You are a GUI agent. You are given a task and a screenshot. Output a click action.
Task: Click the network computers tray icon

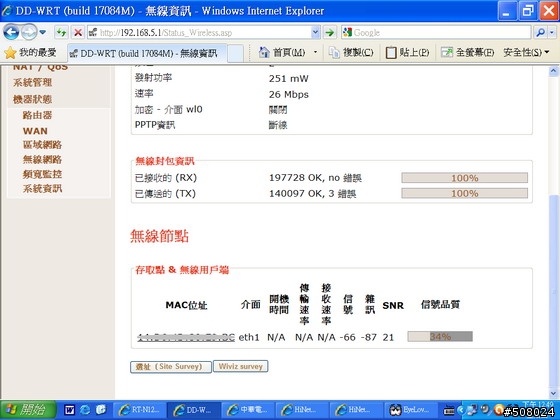coord(472,410)
